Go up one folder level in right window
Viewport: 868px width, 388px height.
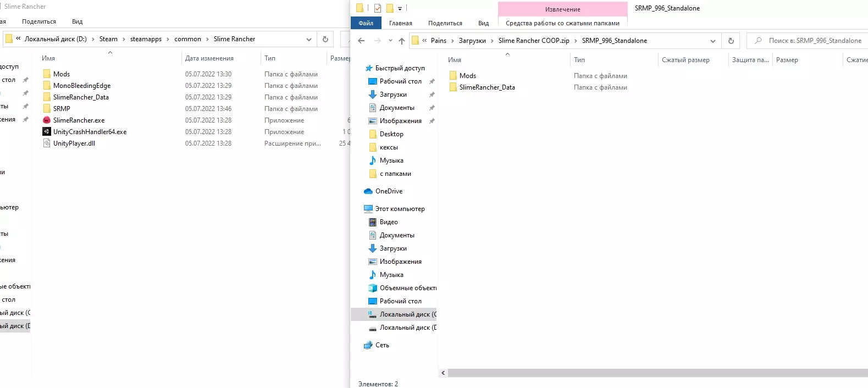pos(402,41)
